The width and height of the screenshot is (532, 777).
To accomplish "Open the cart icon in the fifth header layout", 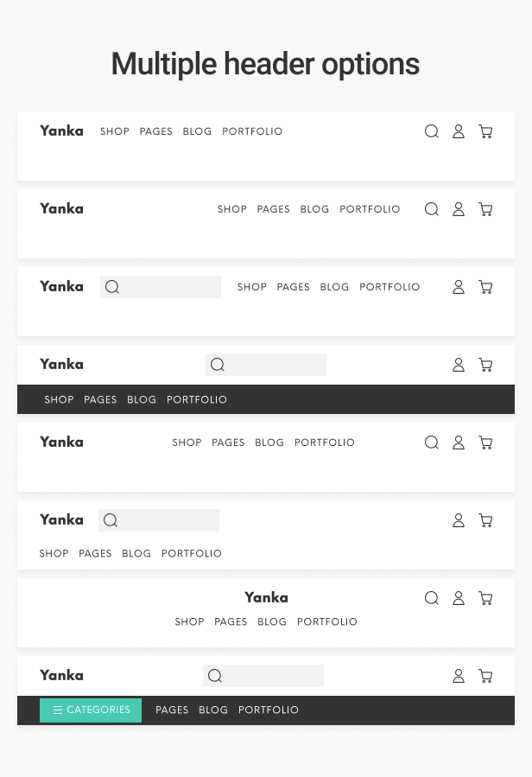I will coord(485,443).
